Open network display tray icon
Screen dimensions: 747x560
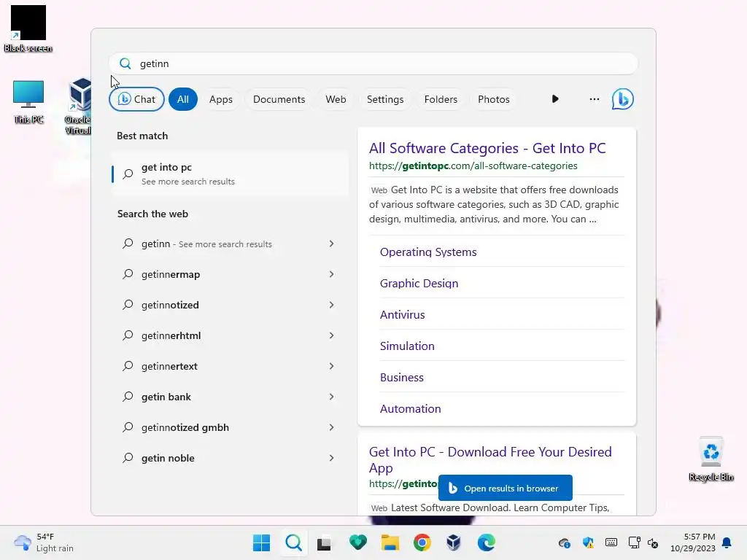[634, 542]
